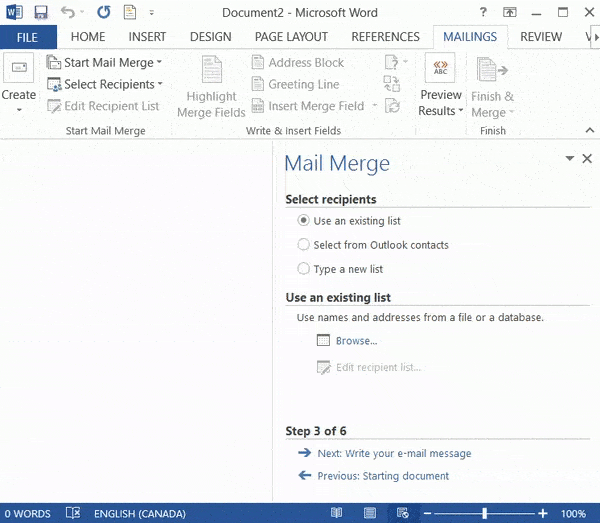This screenshot has width=600, height=523.
Task: Click the Preview Results ABC icon
Action: (x=440, y=68)
